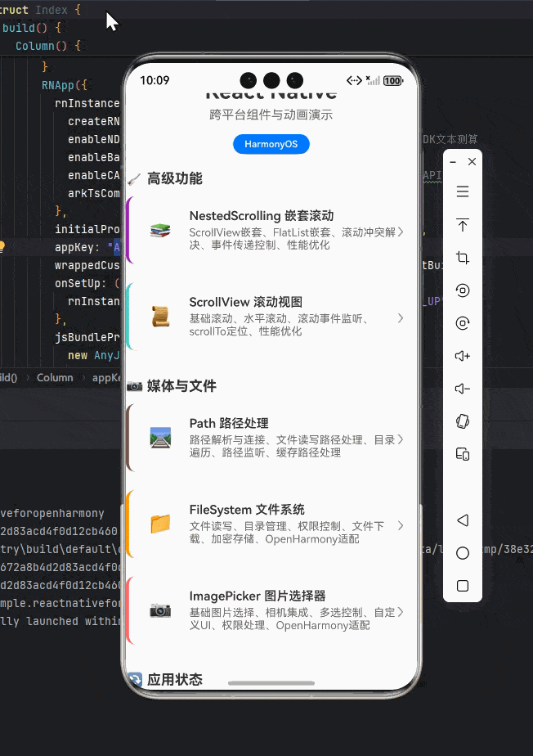Expand the Path 路径处理 chevron

click(x=401, y=439)
